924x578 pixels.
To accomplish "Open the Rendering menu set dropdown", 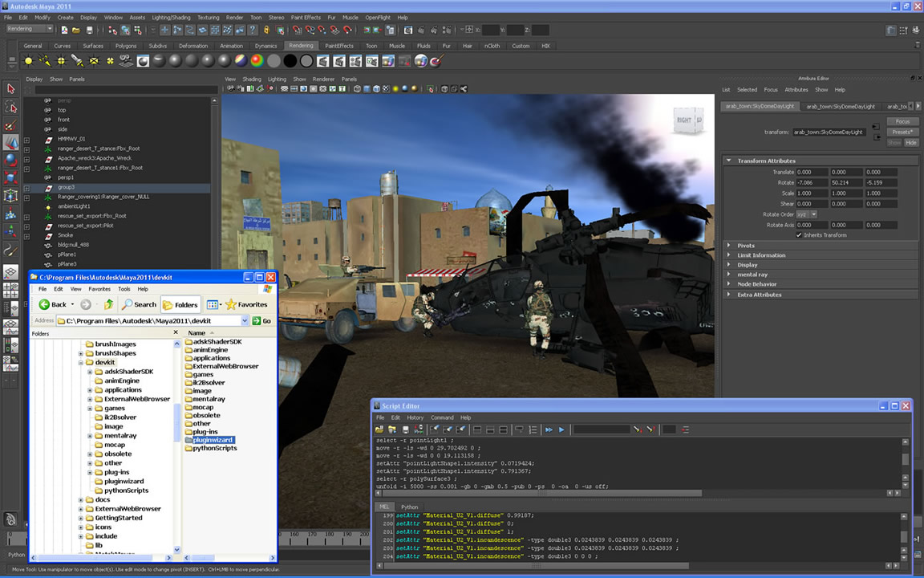I will click(x=30, y=29).
